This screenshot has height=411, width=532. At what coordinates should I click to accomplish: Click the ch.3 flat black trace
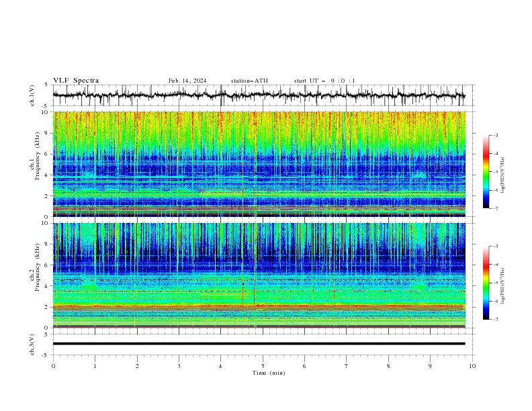click(259, 344)
